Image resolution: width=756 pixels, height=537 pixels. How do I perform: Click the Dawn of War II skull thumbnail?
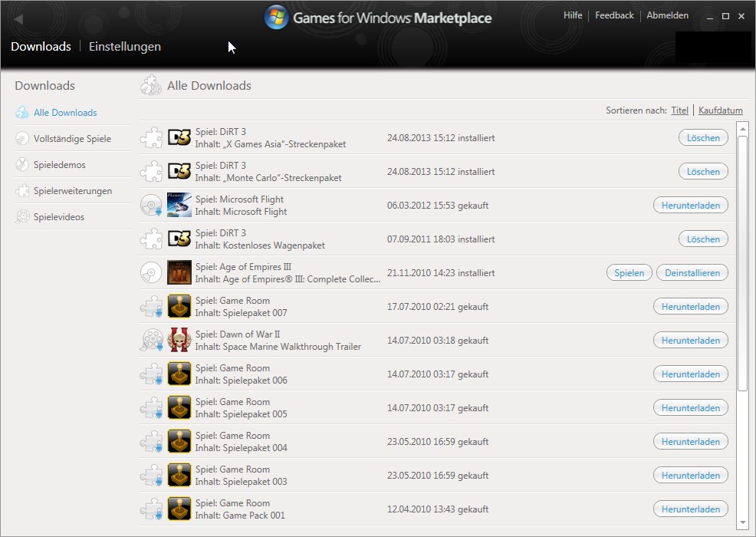pos(179,340)
